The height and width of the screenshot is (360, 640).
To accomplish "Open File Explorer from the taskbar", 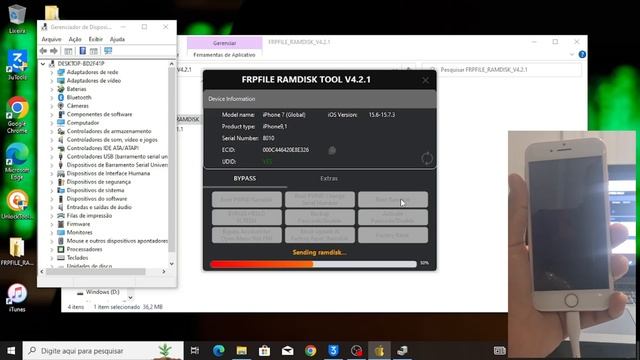I will coord(242,351).
